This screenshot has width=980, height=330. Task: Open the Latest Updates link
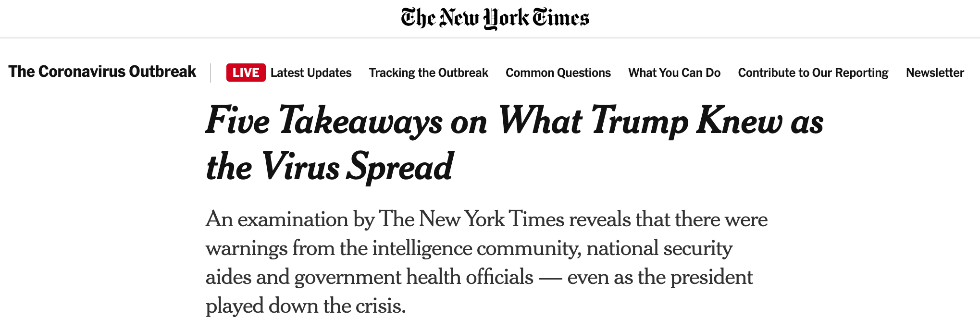pyautogui.click(x=311, y=73)
